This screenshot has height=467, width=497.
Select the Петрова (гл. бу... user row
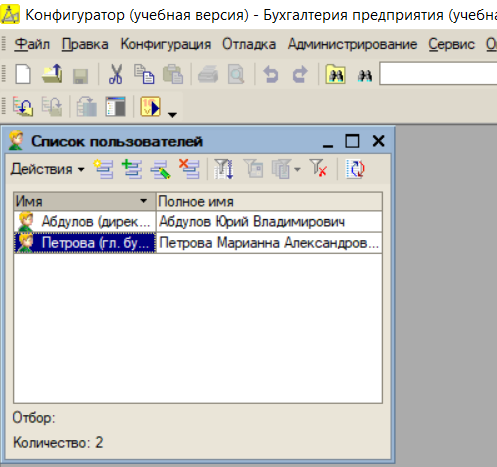85,243
